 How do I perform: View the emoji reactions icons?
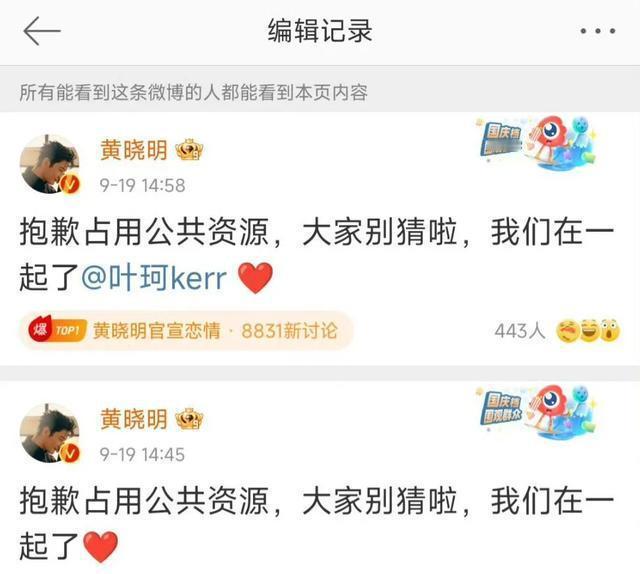[x=588, y=331]
